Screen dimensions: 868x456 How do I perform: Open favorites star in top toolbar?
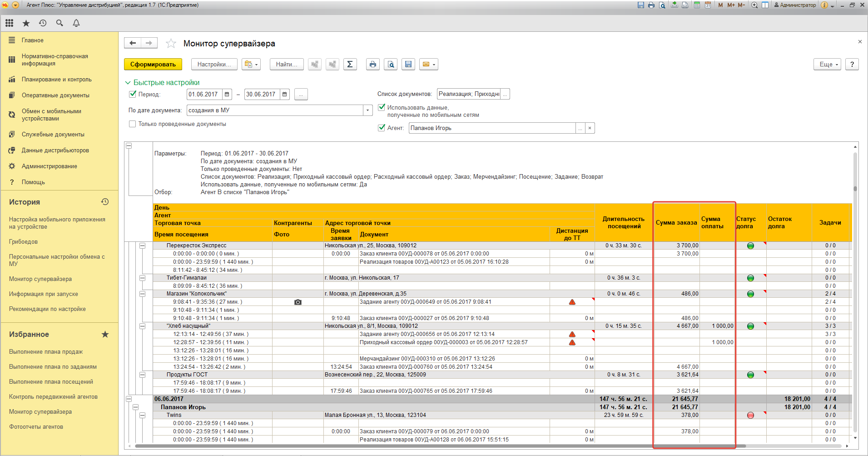coord(26,23)
